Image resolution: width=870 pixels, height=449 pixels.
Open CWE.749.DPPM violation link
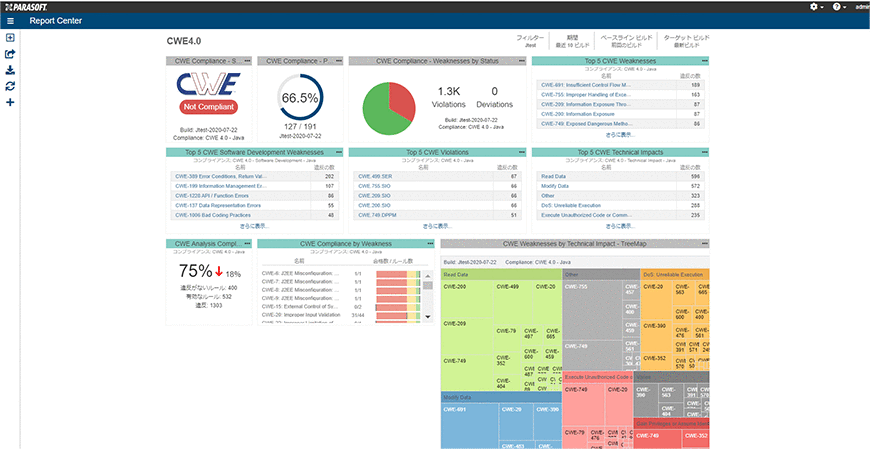(x=377, y=215)
